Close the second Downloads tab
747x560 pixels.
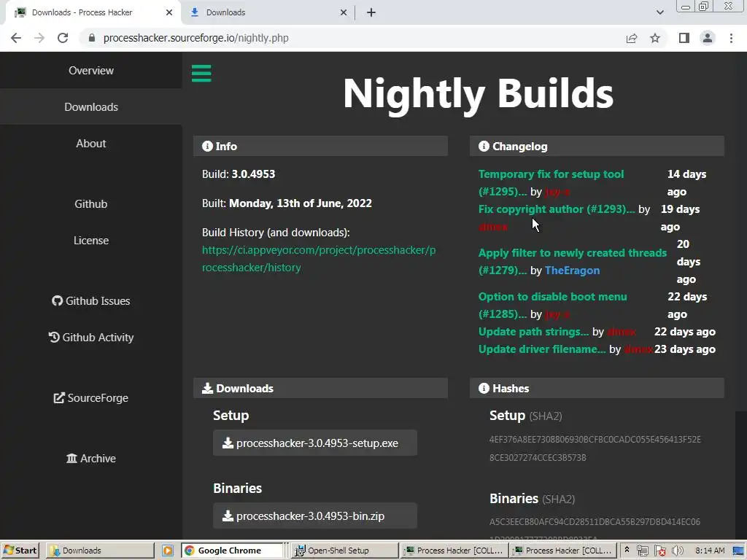point(344,12)
